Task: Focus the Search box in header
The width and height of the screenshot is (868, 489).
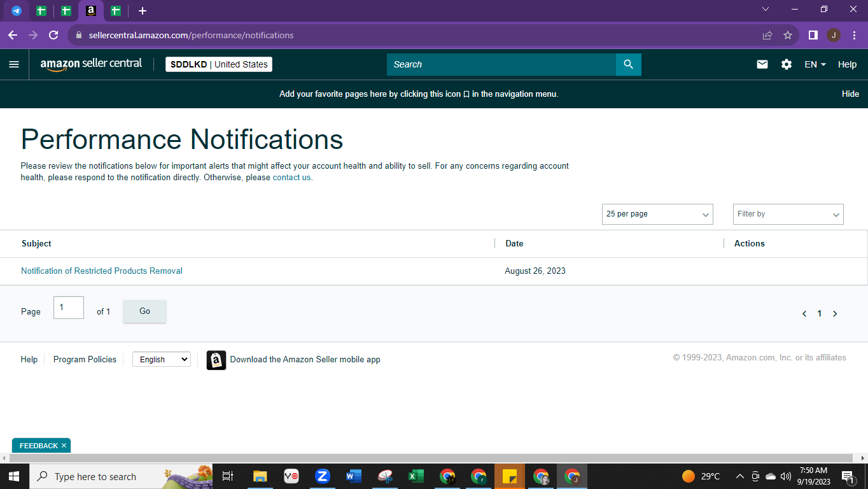Action: [501, 64]
